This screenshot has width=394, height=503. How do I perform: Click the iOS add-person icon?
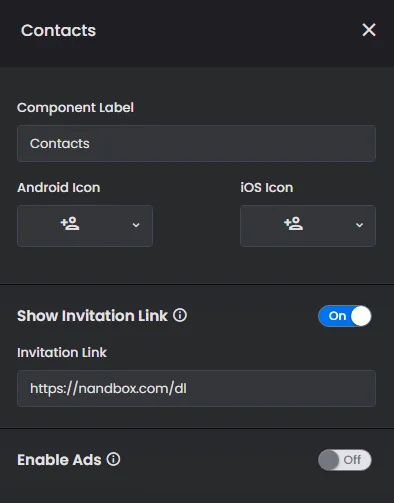point(293,224)
